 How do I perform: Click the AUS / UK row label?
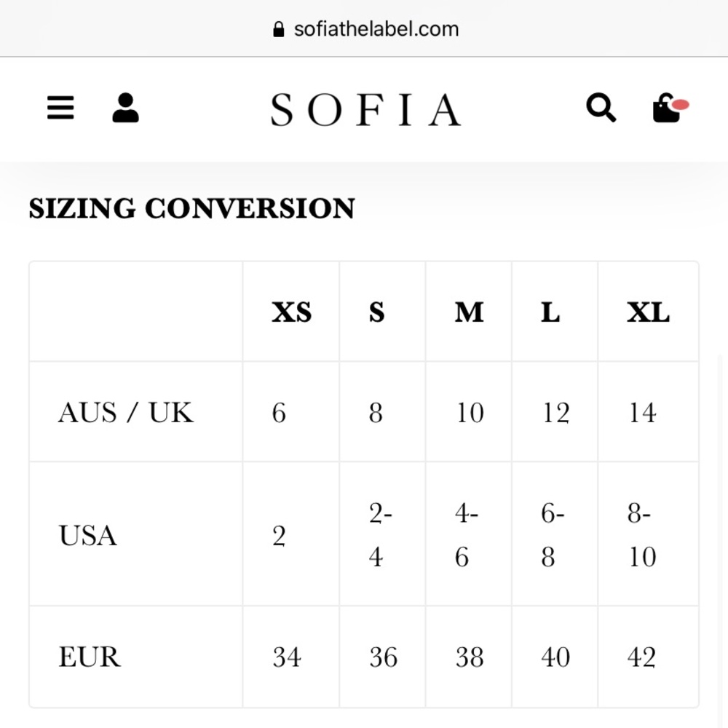click(126, 413)
